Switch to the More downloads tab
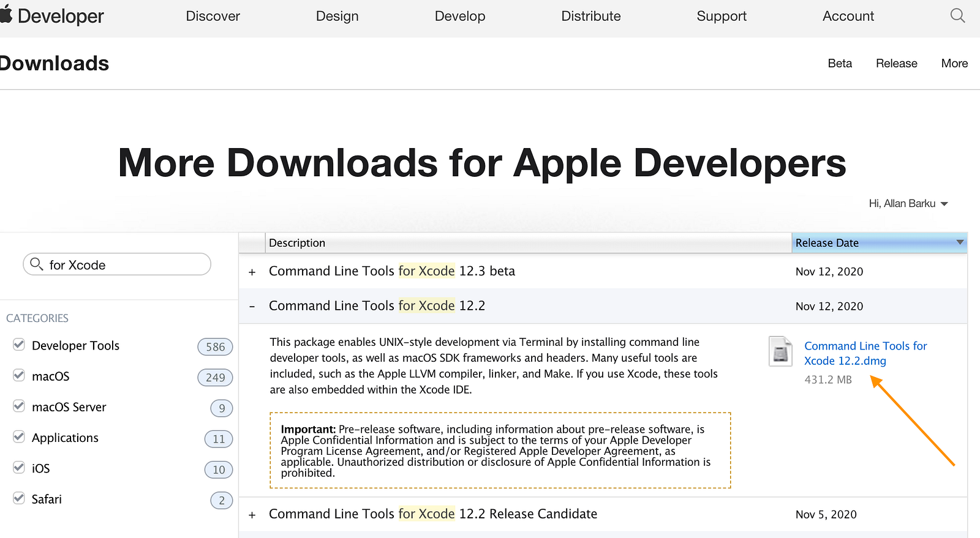Screen dimensions: 980x538 954,64
